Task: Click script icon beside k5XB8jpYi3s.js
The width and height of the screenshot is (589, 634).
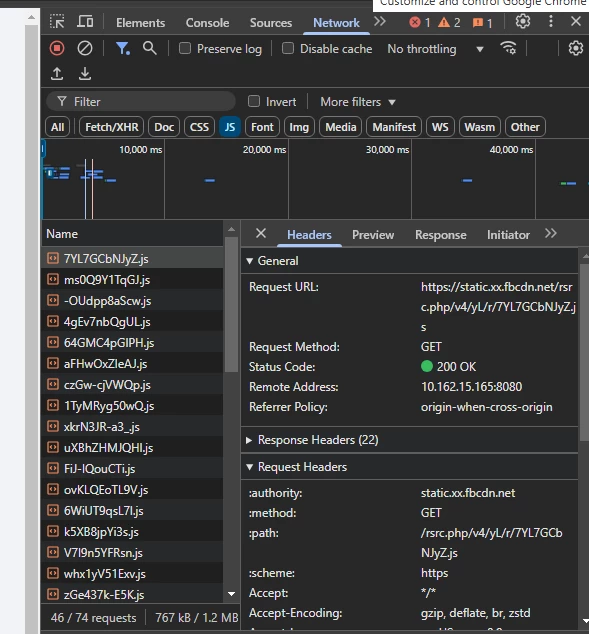Action: [x=53, y=531]
